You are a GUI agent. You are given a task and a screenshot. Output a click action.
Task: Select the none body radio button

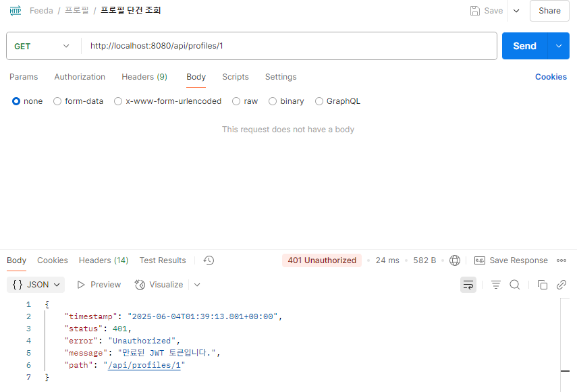[16, 101]
